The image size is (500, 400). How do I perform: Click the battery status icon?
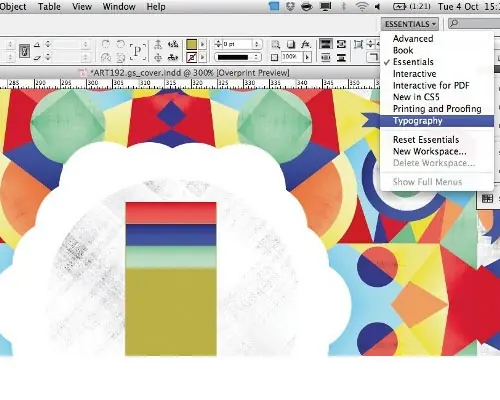399,6
